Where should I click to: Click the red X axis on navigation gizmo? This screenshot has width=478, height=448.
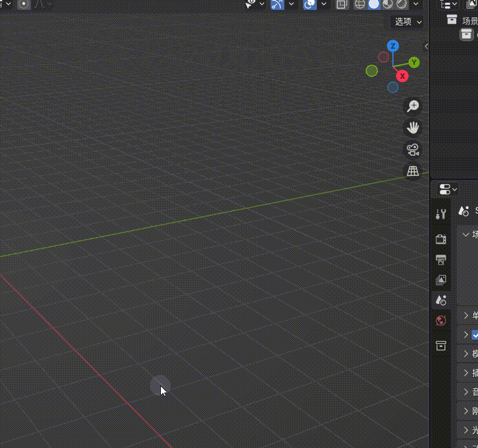click(x=402, y=76)
